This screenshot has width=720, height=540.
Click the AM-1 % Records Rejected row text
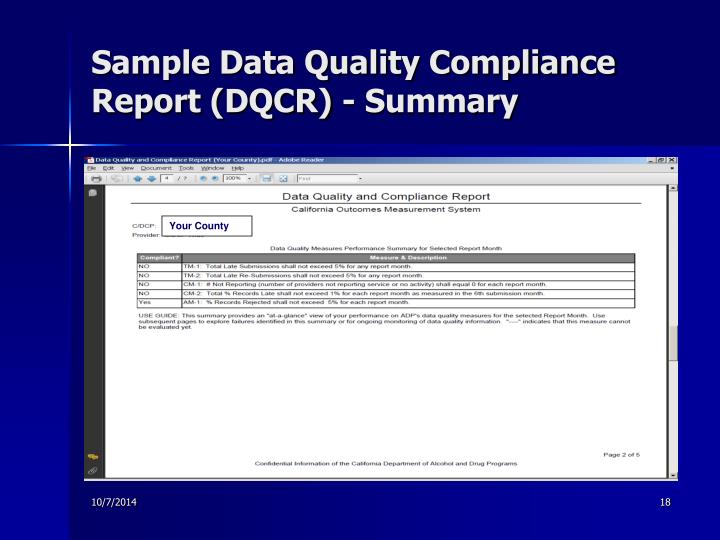click(296, 302)
